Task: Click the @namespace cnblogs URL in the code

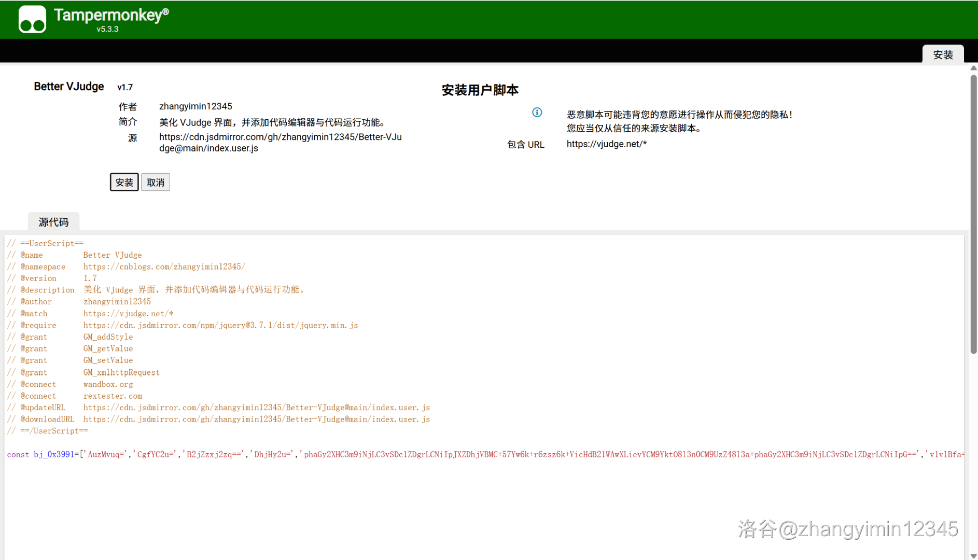Action: point(164,267)
